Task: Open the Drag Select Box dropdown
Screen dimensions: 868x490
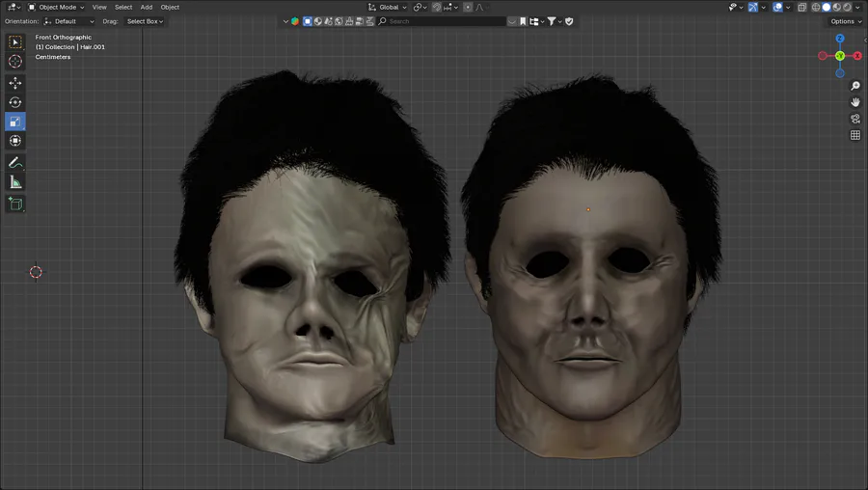Action: [x=145, y=21]
